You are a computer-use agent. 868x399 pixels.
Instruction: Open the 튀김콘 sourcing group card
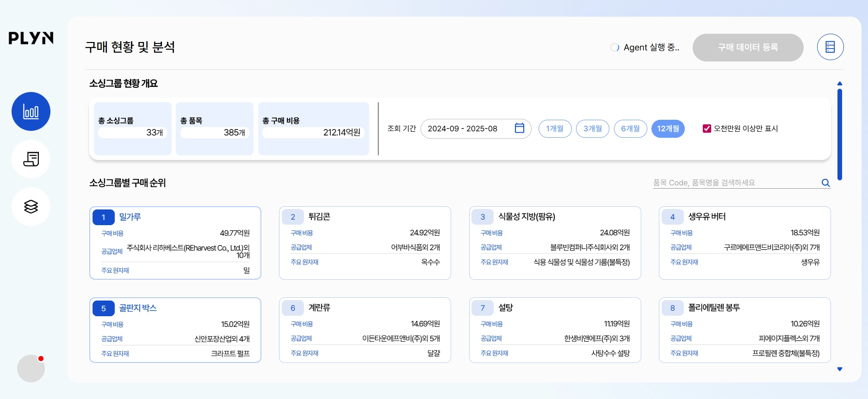tap(365, 243)
